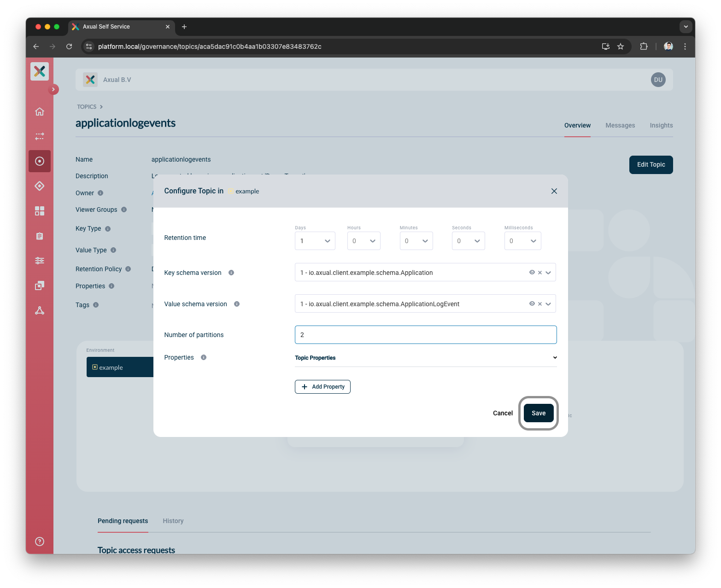Open the sliders settings sidebar icon
The height and width of the screenshot is (588, 721).
coord(40,261)
